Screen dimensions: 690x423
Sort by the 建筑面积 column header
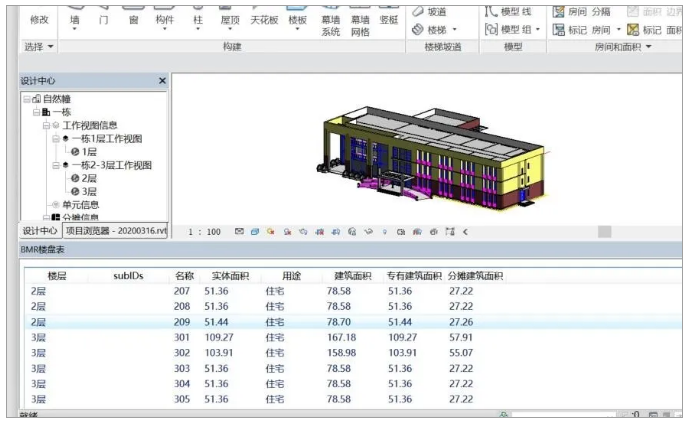pos(352,276)
